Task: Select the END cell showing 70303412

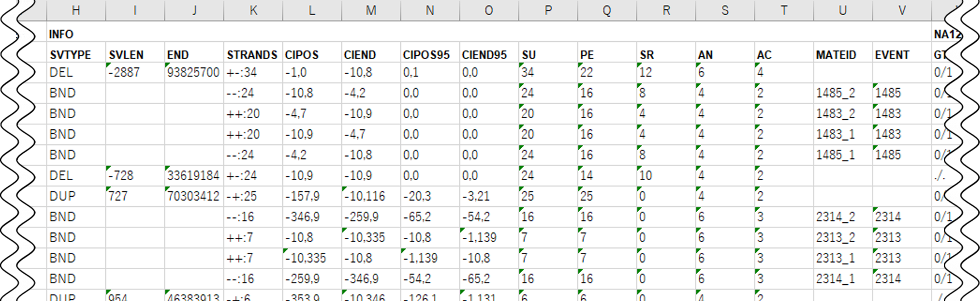Action: (x=194, y=196)
